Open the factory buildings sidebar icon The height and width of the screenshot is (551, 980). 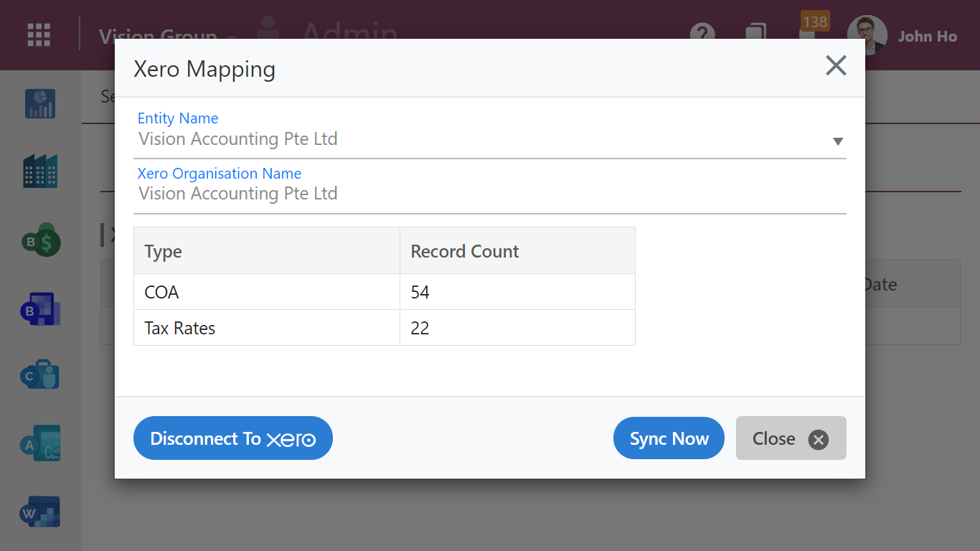40,171
